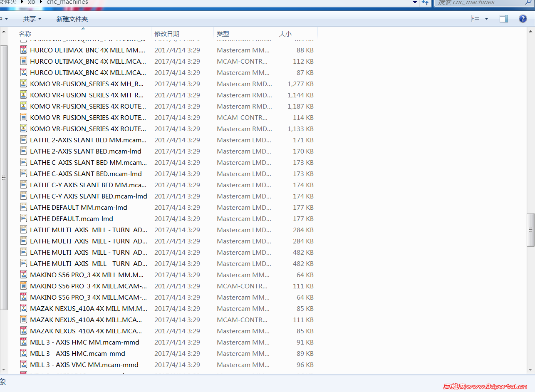Image resolution: width=535 pixels, height=392 pixels.
Task: Click the left navigation pane scrollbar up arrow
Action: pyautogui.click(x=4, y=31)
